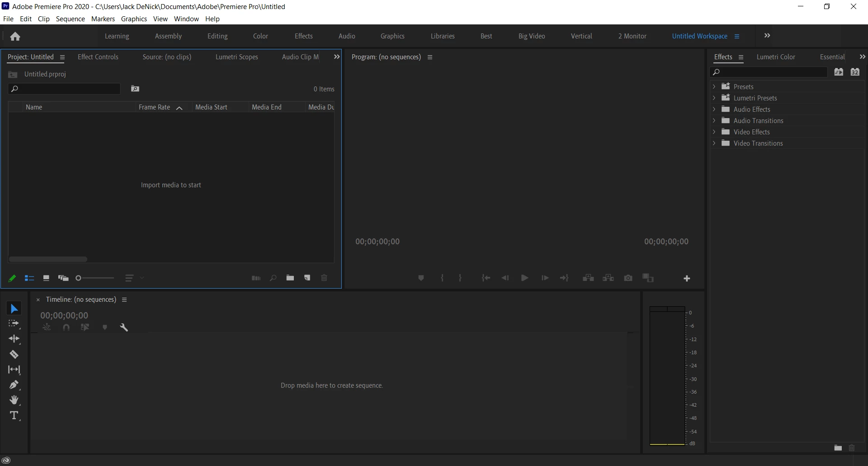Open Sort Icons dropdown in Project panel
This screenshot has width=868, height=466.
pos(134,278)
